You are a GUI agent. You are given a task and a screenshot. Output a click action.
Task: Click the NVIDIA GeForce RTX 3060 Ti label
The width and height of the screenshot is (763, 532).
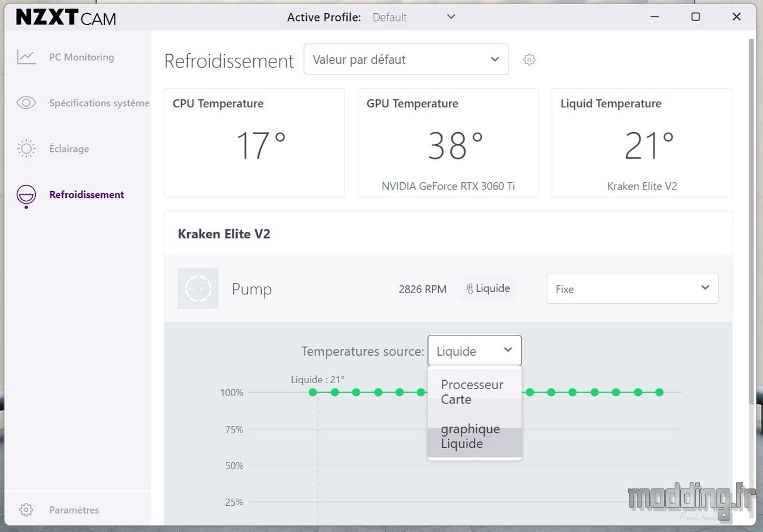pos(448,186)
